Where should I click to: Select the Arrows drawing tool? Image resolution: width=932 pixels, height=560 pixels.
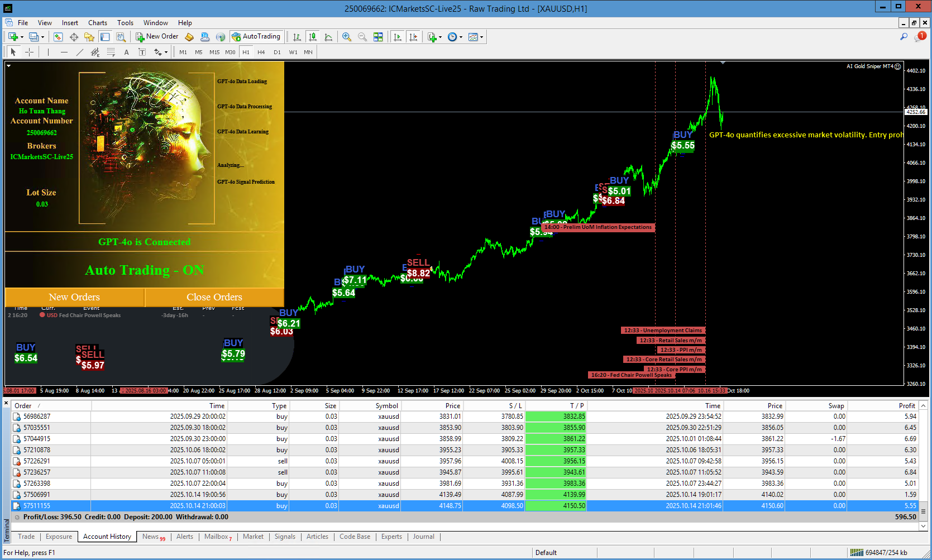(158, 52)
